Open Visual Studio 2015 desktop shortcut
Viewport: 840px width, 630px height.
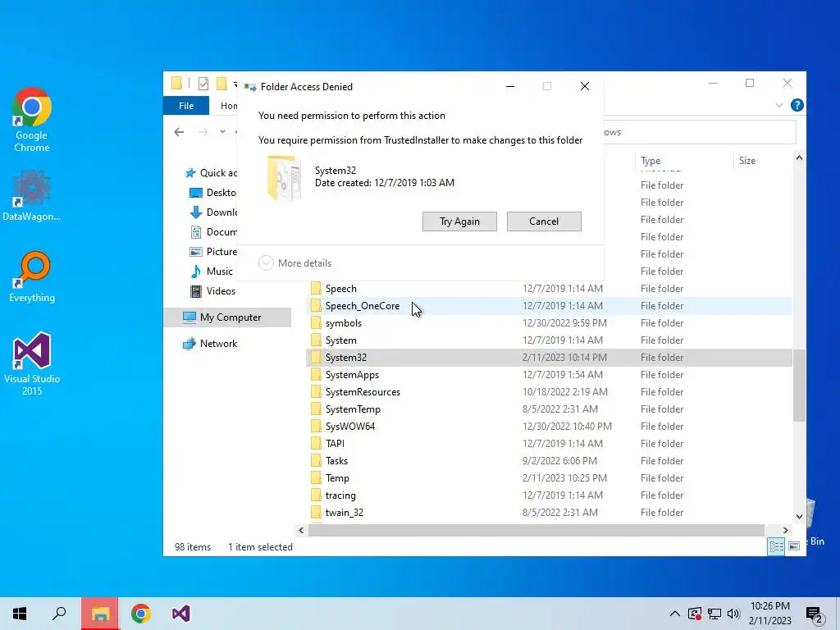click(x=32, y=363)
